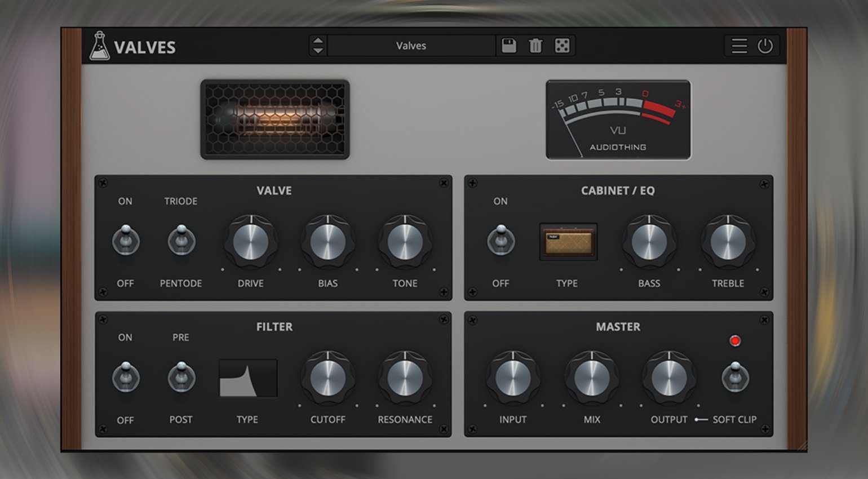Click the filter Type shape display
This screenshot has height=479, width=868.
248,378
